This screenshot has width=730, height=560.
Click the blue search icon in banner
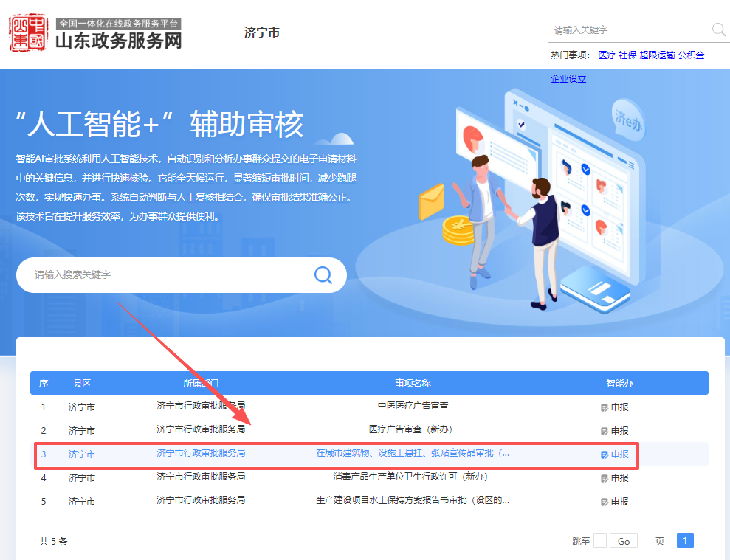[x=323, y=275]
